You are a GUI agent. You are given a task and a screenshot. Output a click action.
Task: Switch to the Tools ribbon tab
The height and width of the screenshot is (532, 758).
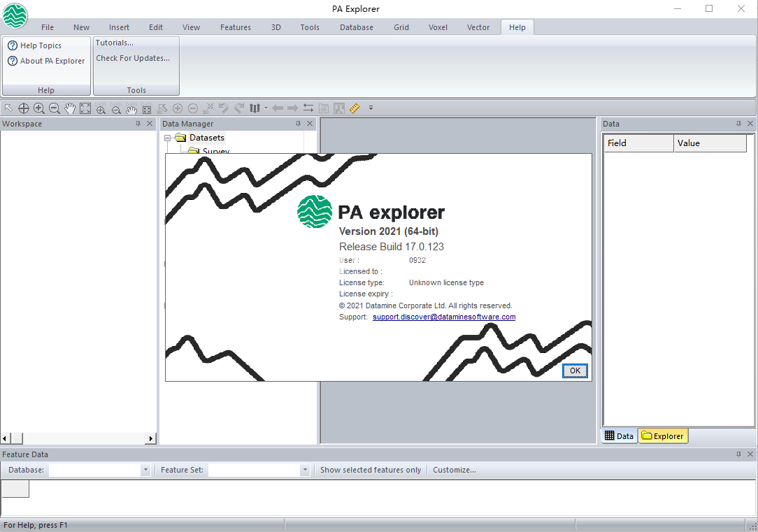[310, 27]
